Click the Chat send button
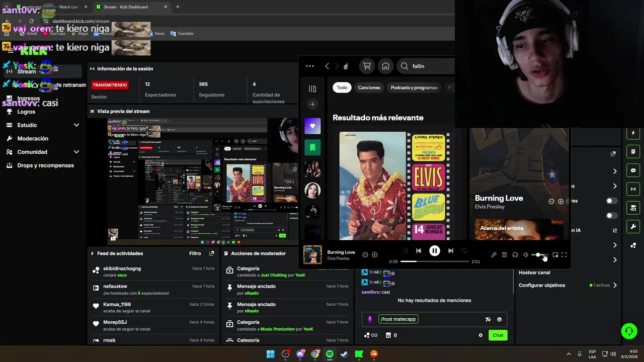The height and width of the screenshot is (362, 644). click(x=498, y=335)
